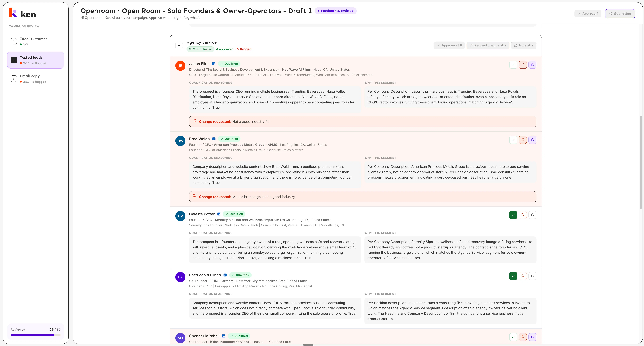Click the Approve all 9 button
Image resolution: width=644 pixels, height=346 pixels.
coord(449,45)
